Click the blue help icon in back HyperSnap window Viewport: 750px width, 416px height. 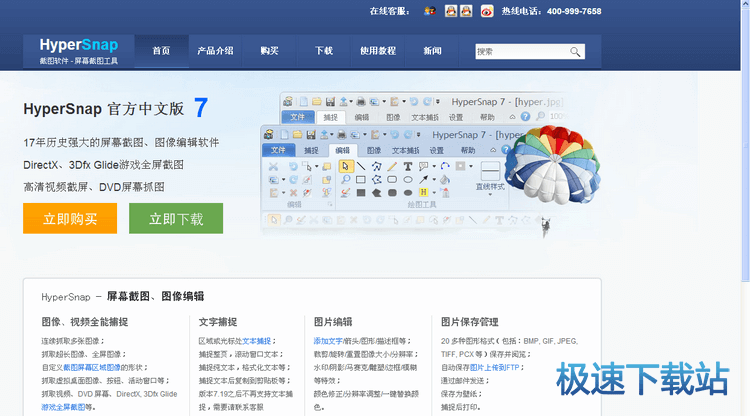[x=525, y=116]
